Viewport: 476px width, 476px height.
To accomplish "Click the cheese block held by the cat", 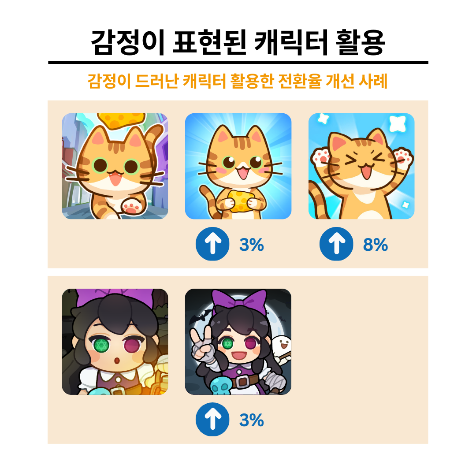I will [242, 201].
